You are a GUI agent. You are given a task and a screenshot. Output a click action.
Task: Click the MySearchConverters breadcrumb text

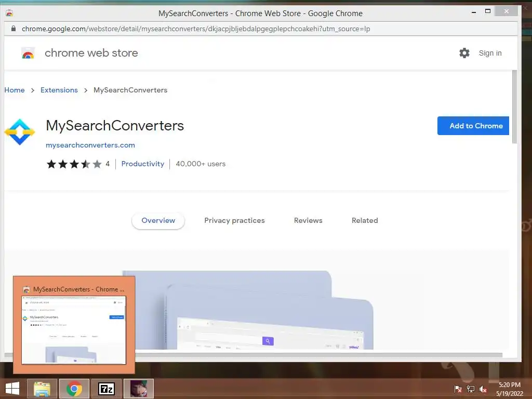point(130,90)
